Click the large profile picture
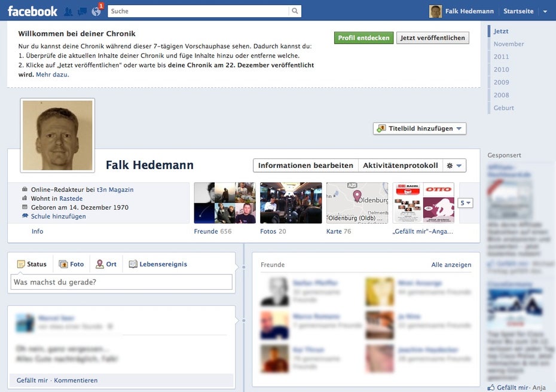Viewport: 556px width, 392px height. 57,136
